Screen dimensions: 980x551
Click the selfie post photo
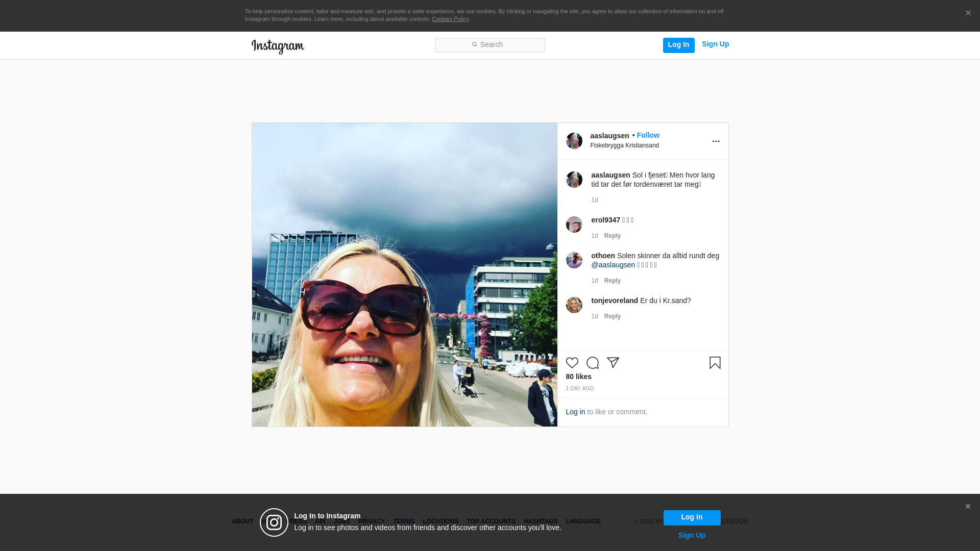tap(404, 274)
